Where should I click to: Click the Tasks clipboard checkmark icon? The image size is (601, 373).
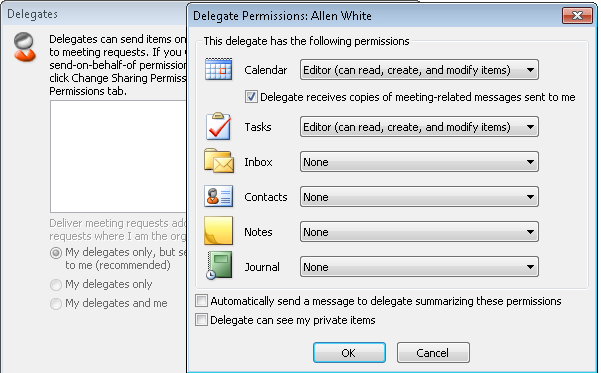218,126
